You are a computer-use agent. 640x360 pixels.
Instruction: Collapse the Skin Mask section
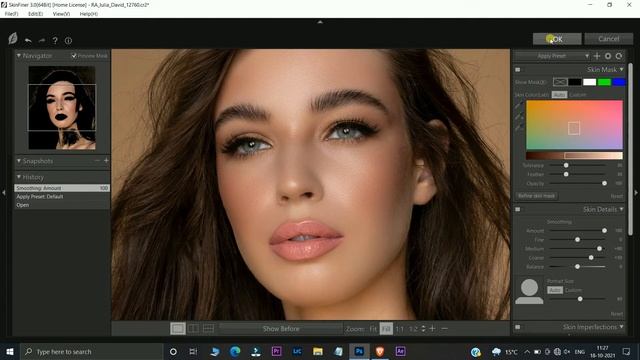pyautogui.click(x=621, y=69)
